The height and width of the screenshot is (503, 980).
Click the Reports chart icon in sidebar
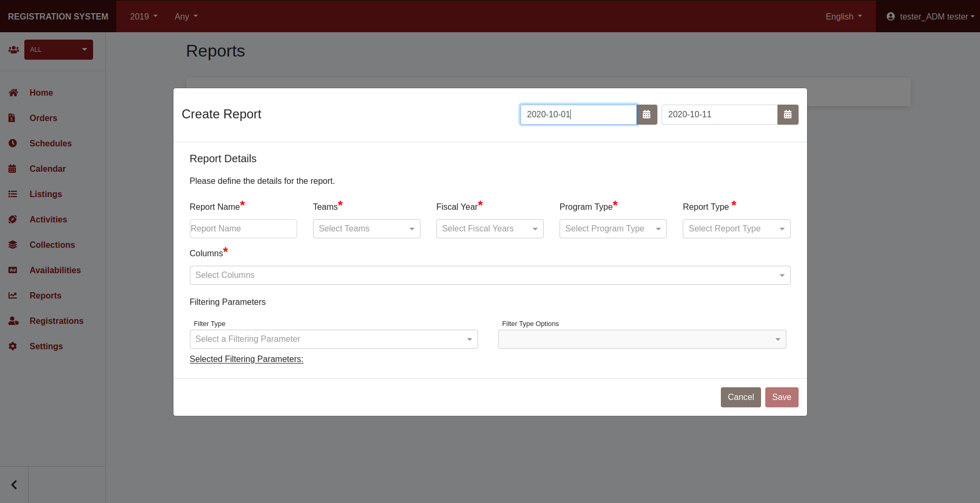[13, 295]
